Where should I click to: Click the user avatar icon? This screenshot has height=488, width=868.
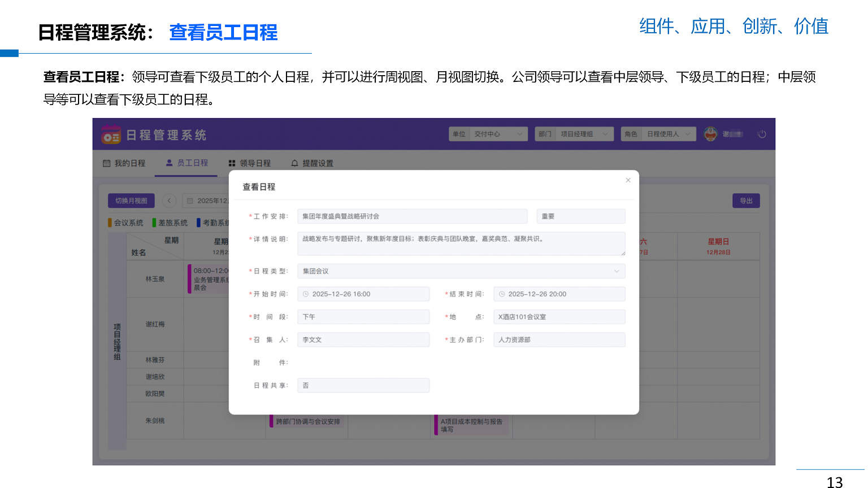coord(710,134)
